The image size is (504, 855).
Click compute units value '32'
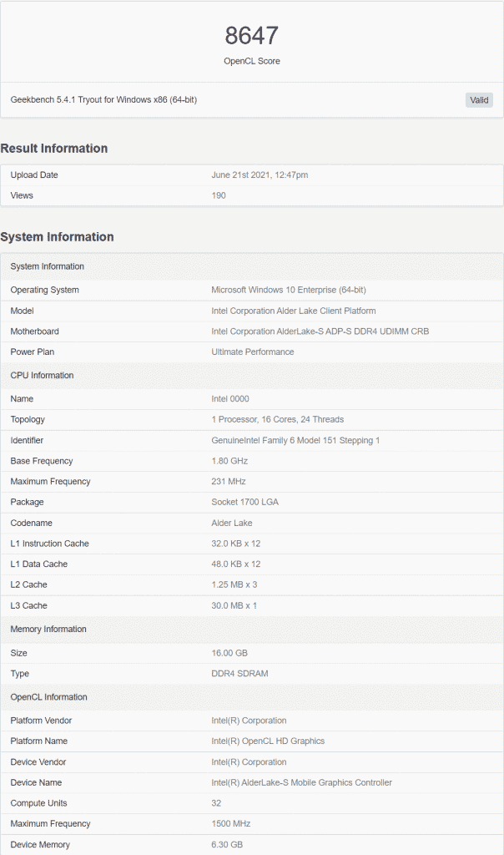(216, 804)
